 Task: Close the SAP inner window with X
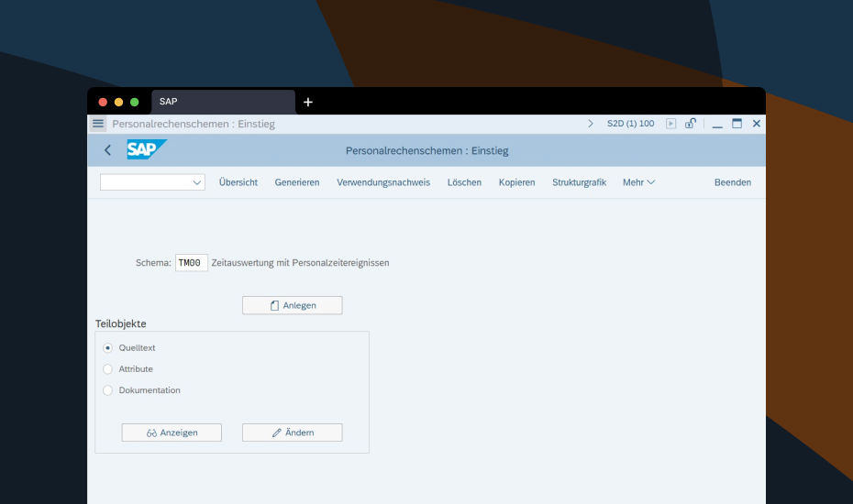[x=756, y=124]
